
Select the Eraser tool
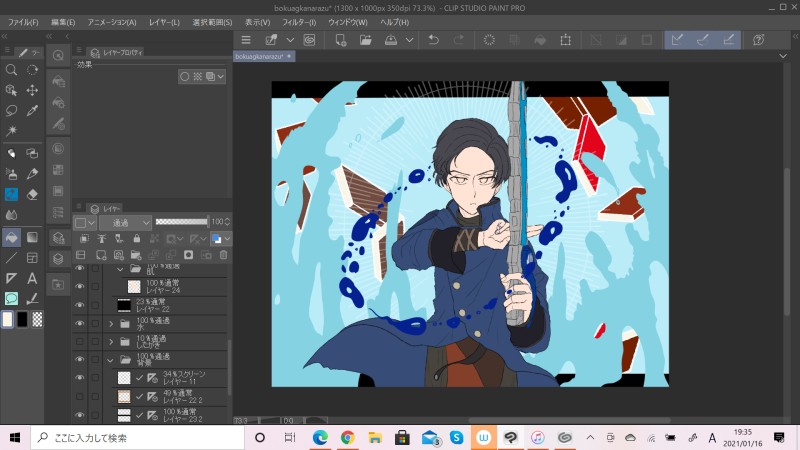point(32,194)
